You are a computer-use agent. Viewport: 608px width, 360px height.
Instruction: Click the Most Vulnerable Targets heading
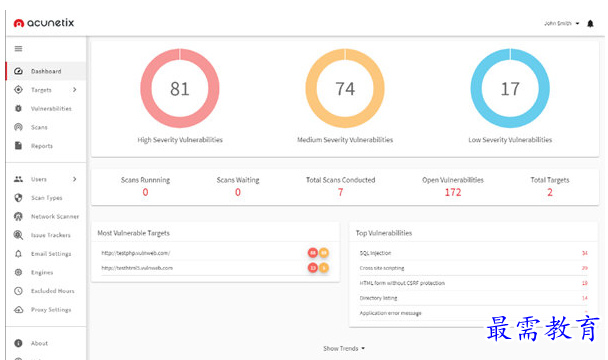point(133,233)
